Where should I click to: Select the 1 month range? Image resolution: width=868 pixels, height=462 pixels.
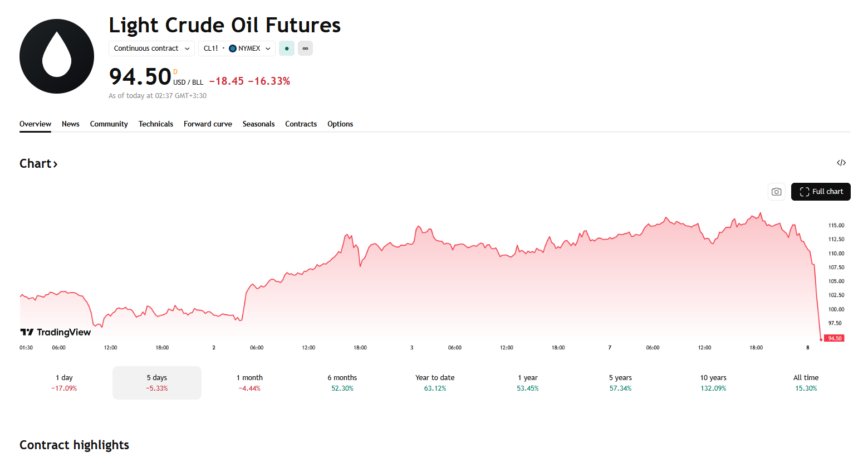249,382
